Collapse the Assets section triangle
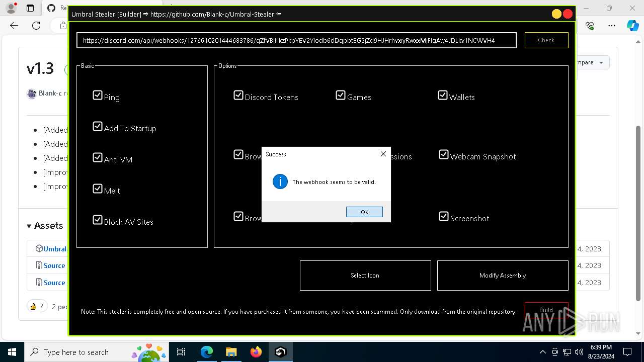 [x=29, y=226]
